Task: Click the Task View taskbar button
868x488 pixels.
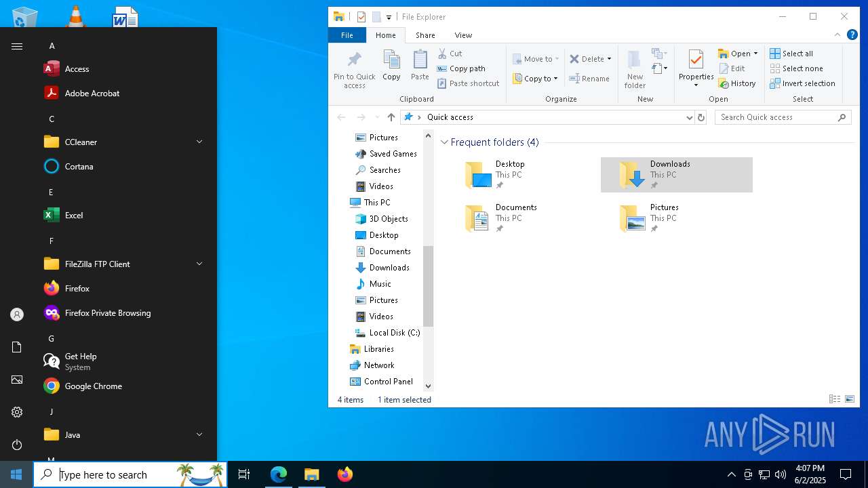Action: tap(244, 474)
